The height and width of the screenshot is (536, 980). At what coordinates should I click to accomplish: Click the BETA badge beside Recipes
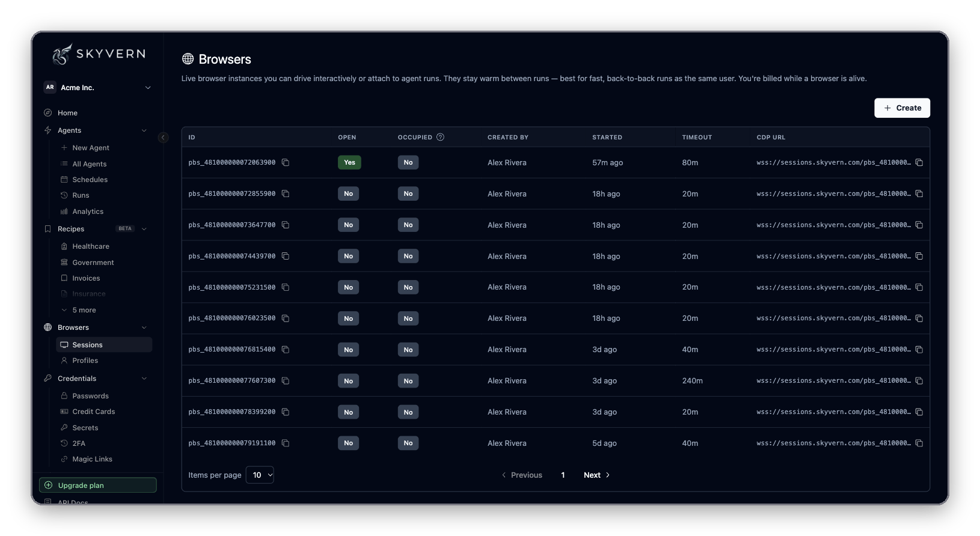pyautogui.click(x=125, y=229)
